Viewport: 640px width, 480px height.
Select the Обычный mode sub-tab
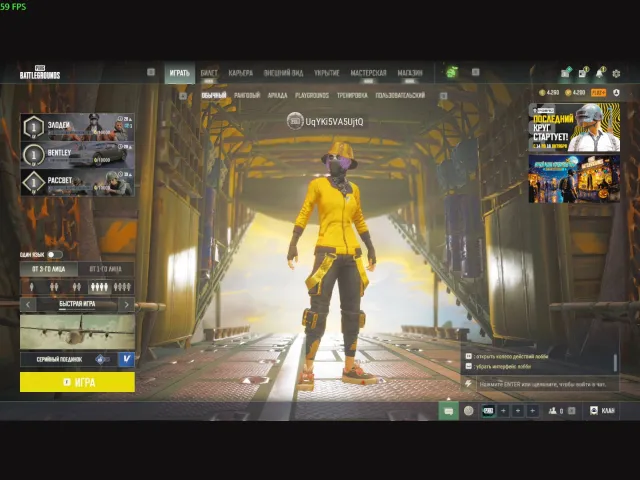[214, 96]
